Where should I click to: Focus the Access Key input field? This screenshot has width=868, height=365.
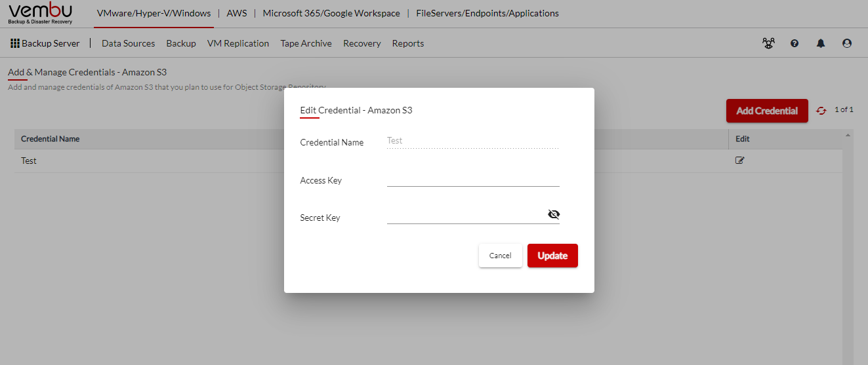(473, 179)
